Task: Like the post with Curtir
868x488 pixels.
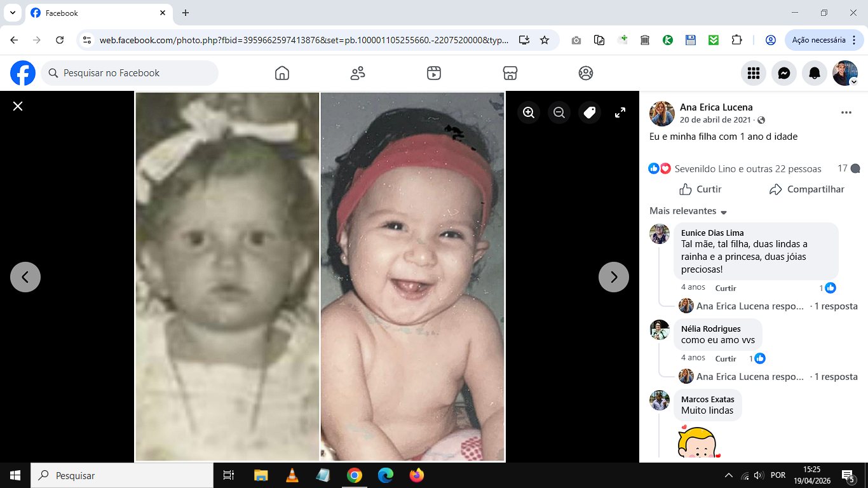Action: (700, 189)
